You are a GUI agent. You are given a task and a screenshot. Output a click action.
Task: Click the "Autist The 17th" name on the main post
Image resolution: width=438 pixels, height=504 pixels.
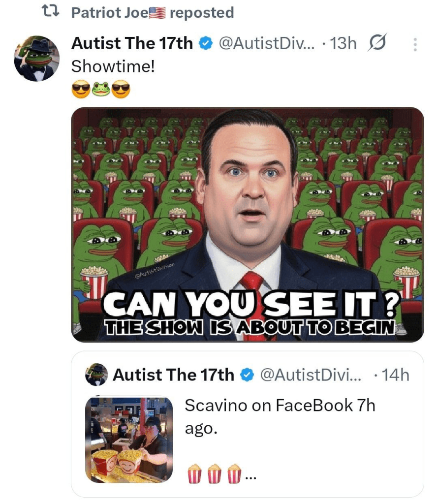132,44
